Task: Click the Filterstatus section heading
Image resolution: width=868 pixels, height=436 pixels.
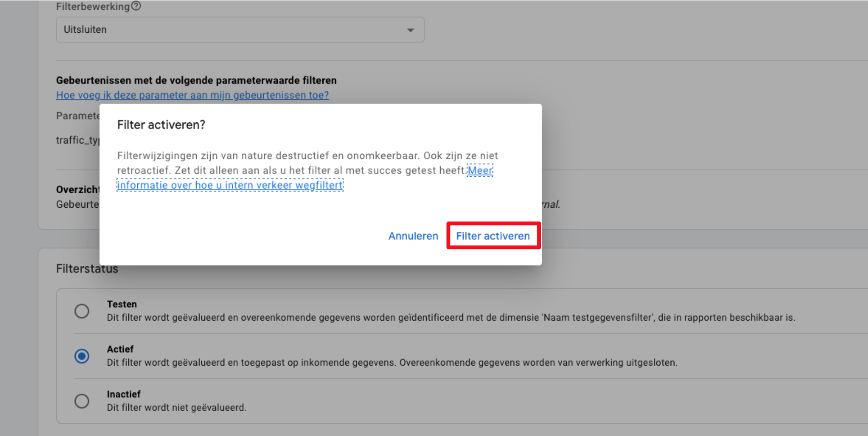Action: click(87, 269)
